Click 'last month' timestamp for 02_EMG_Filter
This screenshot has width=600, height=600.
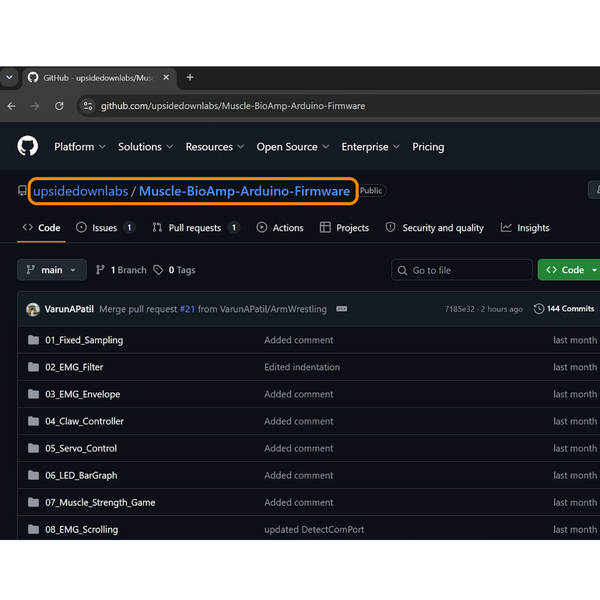tap(575, 367)
